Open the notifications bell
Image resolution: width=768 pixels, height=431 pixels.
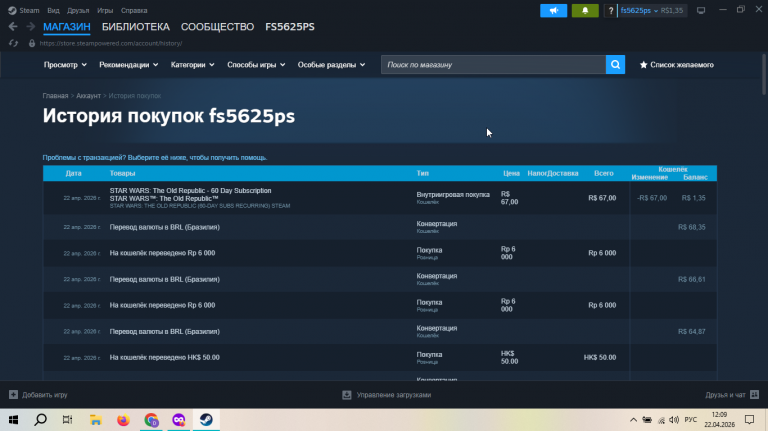[x=585, y=10]
